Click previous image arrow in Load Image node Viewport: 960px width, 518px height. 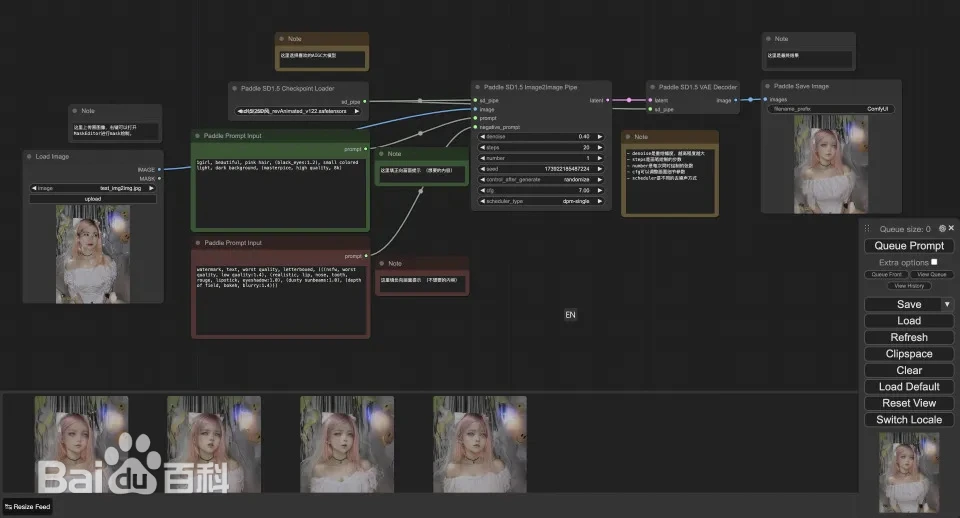[35, 187]
